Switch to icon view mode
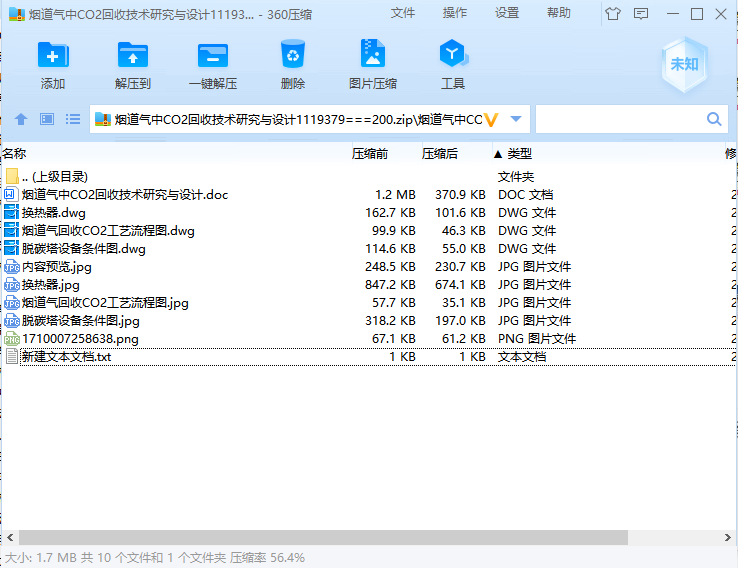This screenshot has height=568, width=738. (47, 119)
